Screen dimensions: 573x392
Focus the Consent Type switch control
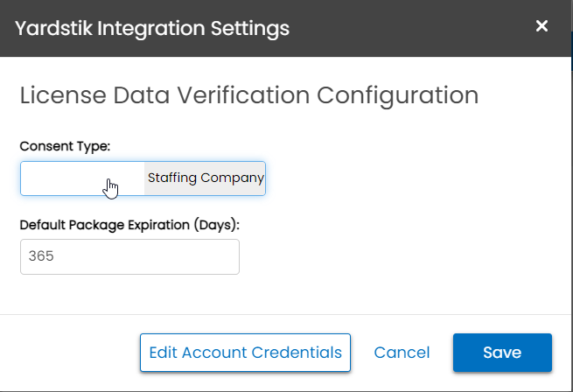[x=143, y=178]
